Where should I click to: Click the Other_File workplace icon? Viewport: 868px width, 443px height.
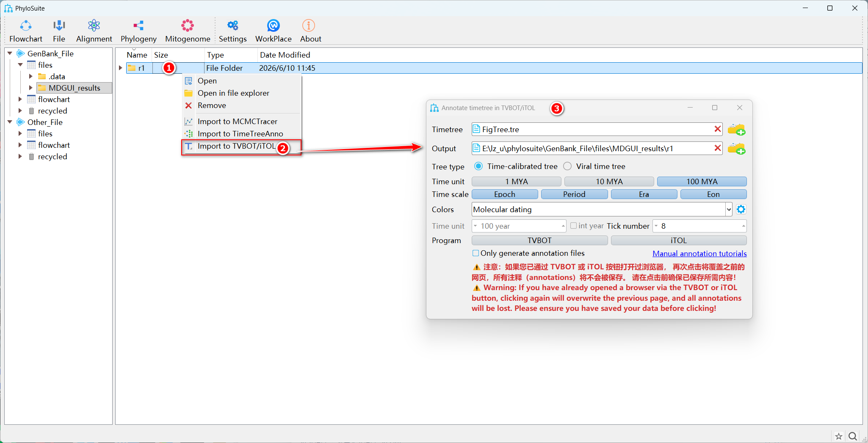[x=20, y=122]
